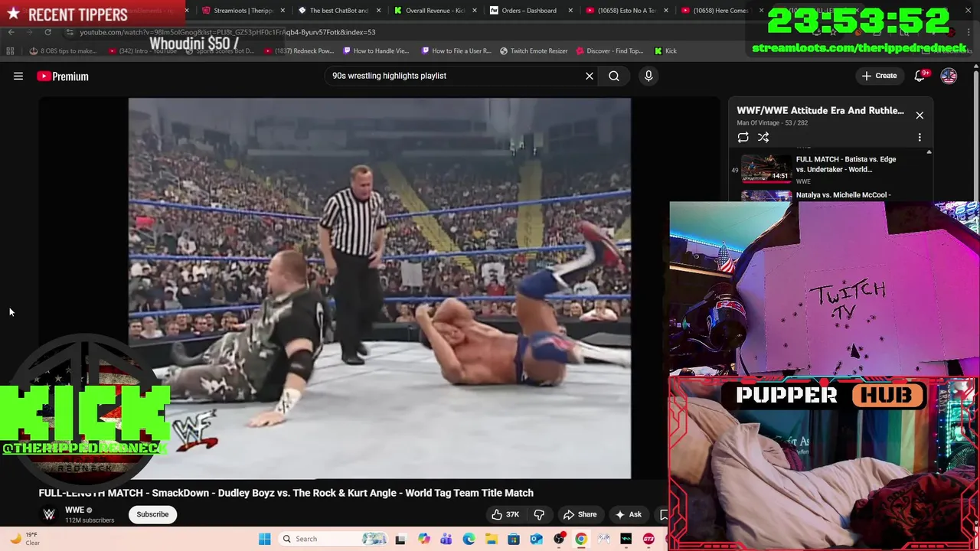
Task: Open Discover - Find Top bookmark
Action: (609, 51)
